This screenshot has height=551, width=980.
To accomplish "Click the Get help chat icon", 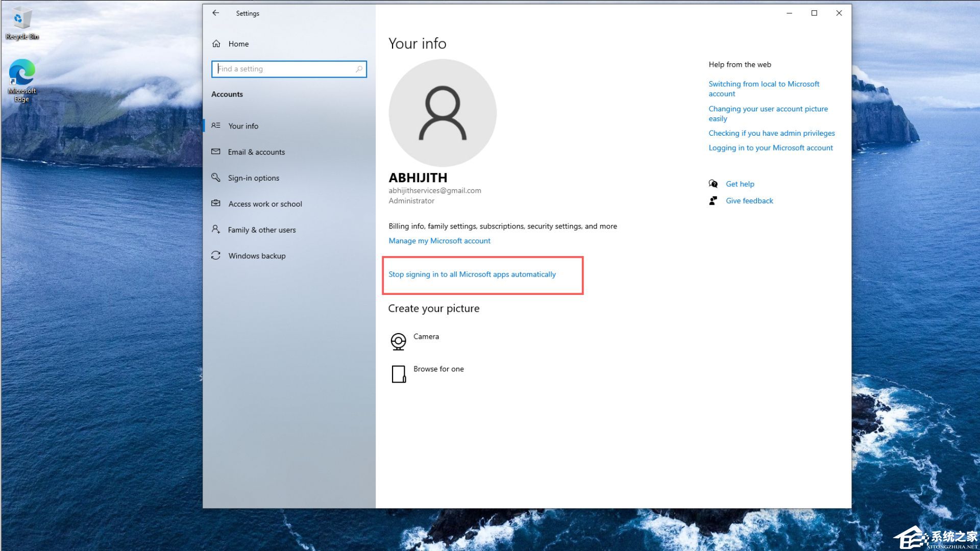I will click(x=713, y=184).
